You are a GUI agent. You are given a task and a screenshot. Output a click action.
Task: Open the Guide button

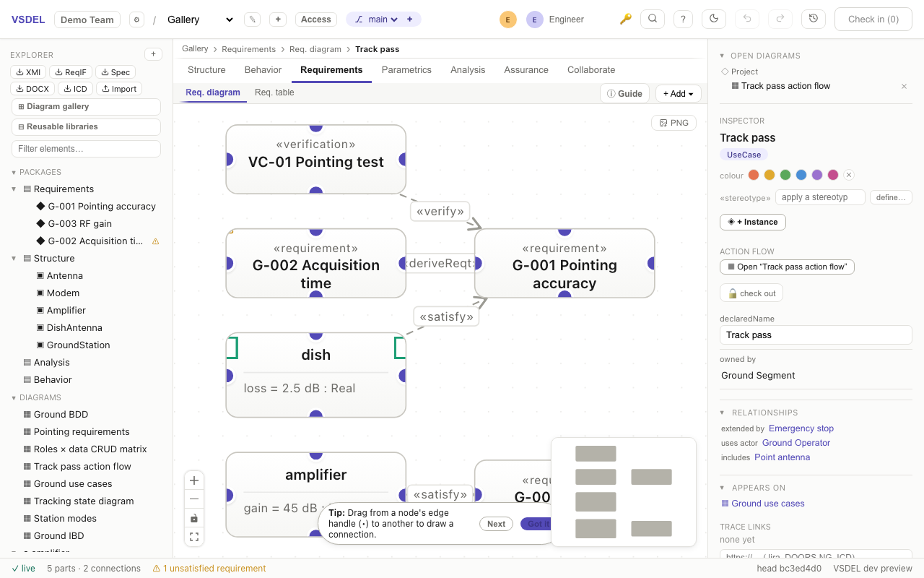click(624, 93)
